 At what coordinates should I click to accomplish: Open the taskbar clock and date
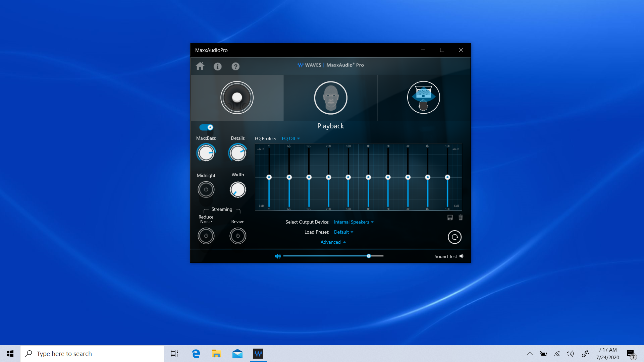point(607,354)
